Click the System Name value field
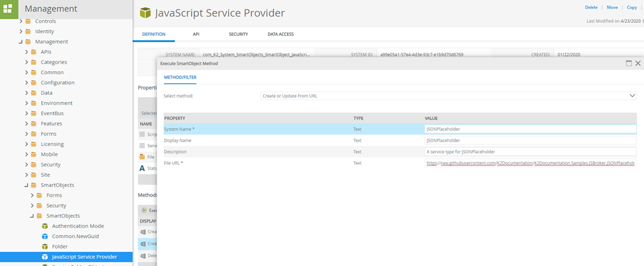This screenshot has height=266, width=644. click(x=530, y=129)
